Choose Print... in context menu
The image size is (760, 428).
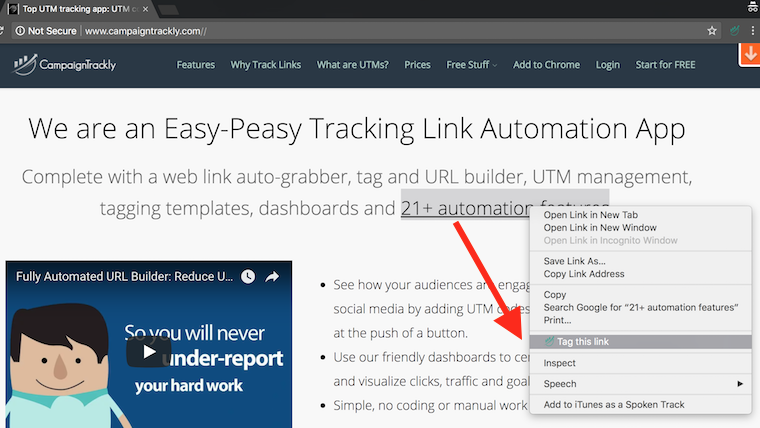[x=640, y=320]
